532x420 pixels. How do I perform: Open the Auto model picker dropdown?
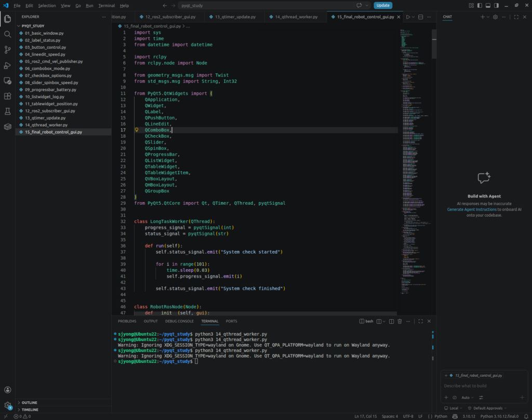tap(467, 397)
